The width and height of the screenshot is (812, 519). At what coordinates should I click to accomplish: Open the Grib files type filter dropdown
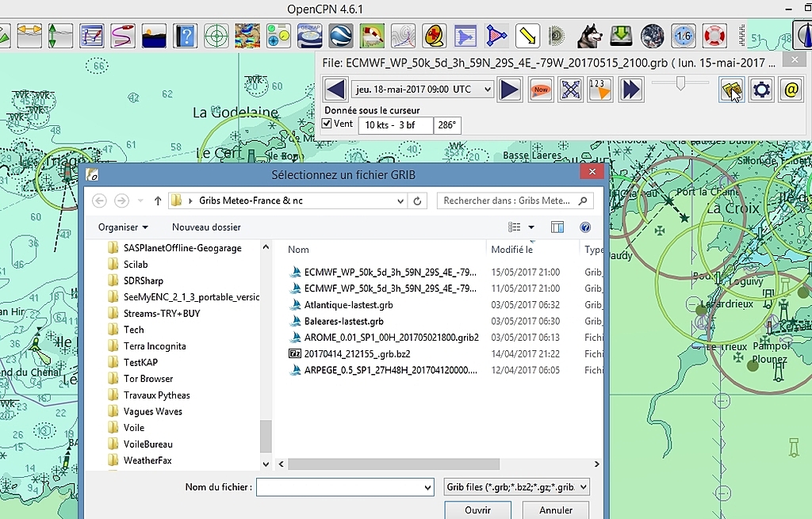[x=517, y=487]
